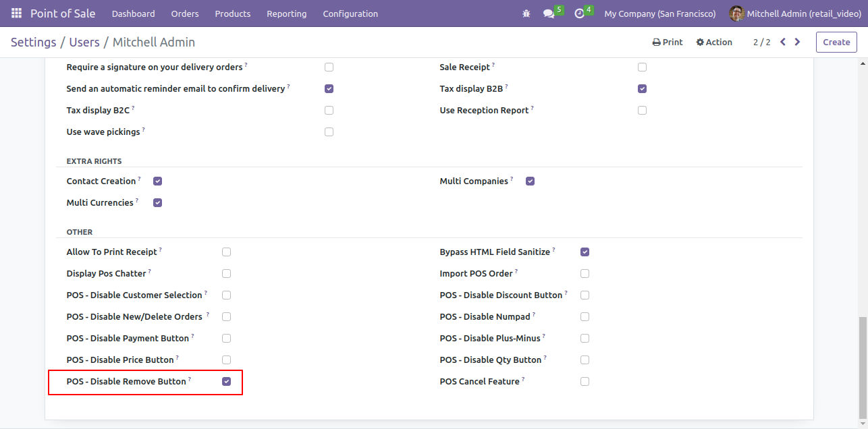Image resolution: width=868 pixels, height=429 pixels.
Task: Open the Orders menu
Action: (x=185, y=13)
